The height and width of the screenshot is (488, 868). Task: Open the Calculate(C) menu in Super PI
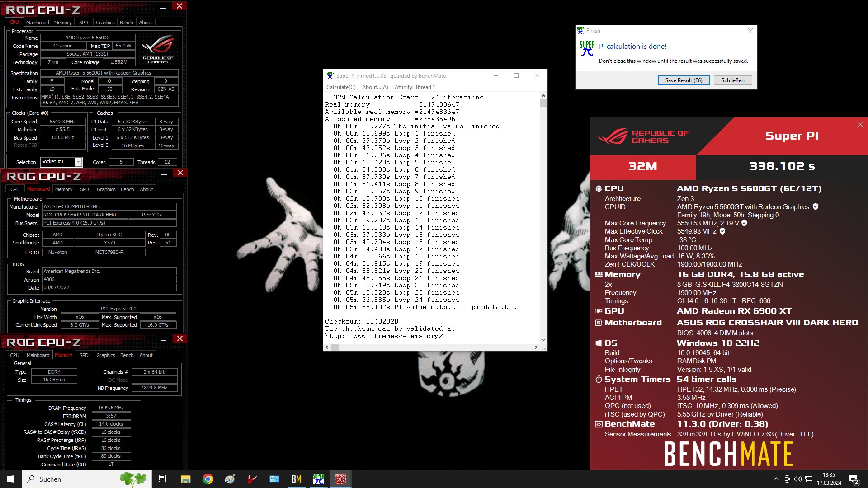tap(341, 87)
